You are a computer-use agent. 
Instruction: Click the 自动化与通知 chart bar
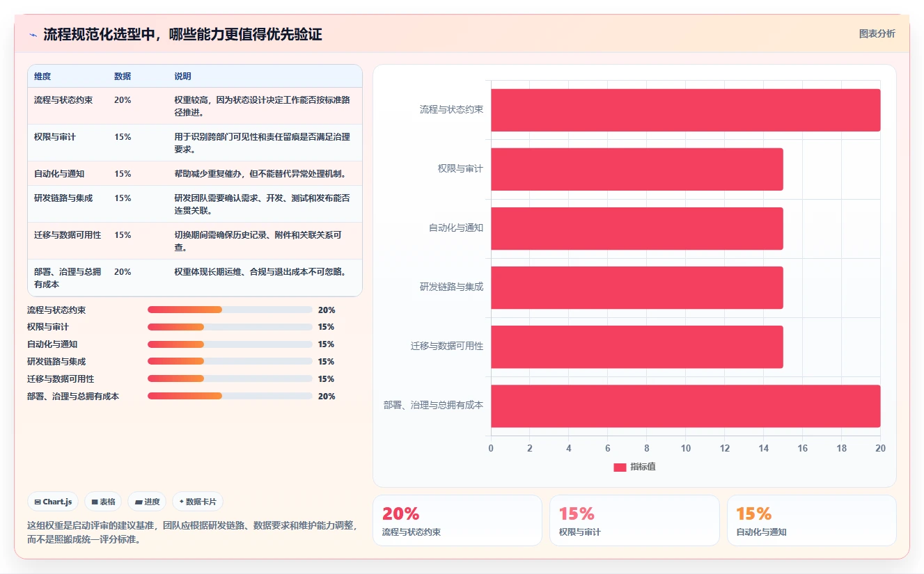(x=636, y=228)
